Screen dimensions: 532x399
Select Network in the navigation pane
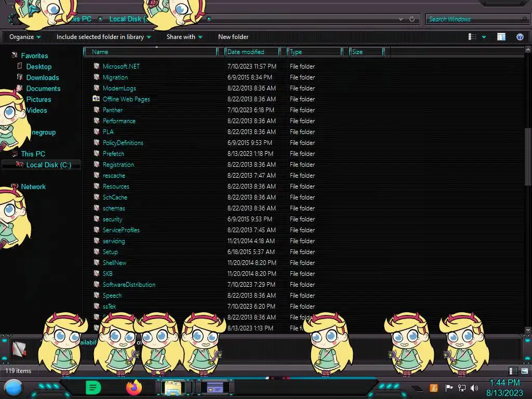pyautogui.click(x=33, y=187)
